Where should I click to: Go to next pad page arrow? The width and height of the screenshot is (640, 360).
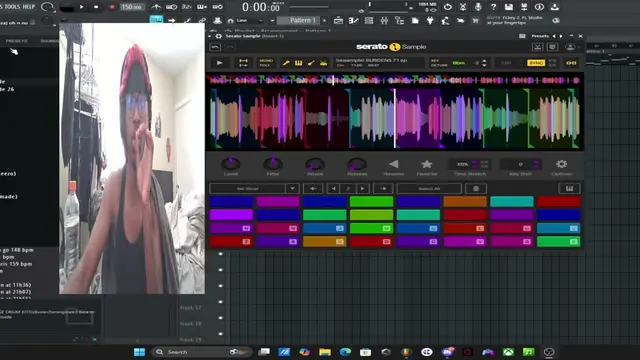362,189
